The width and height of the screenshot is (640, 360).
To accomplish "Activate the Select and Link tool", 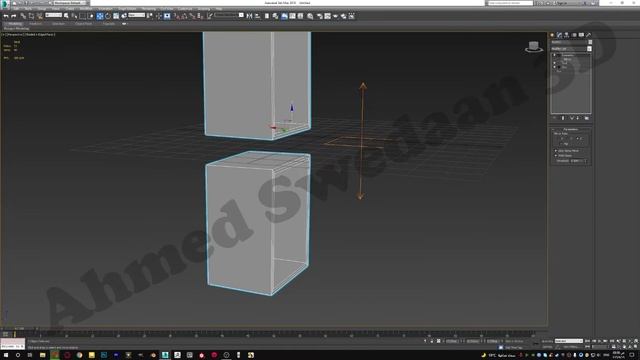I will (x=23, y=16).
